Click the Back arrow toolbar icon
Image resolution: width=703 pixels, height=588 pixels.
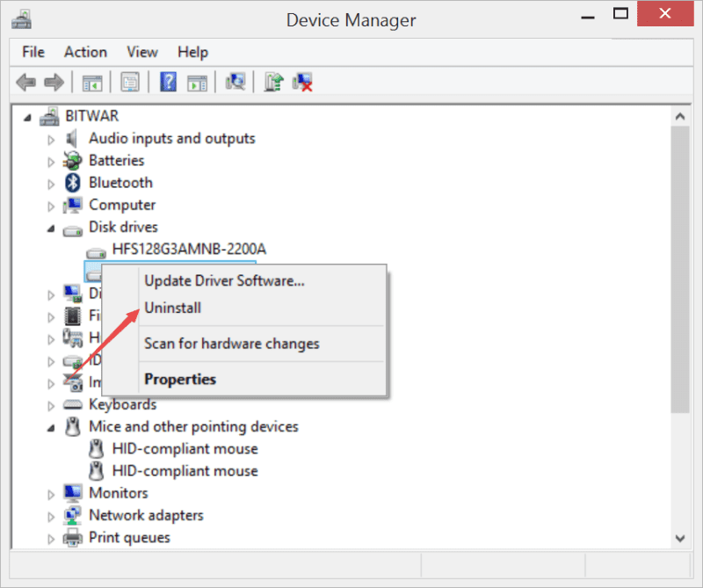(x=25, y=83)
